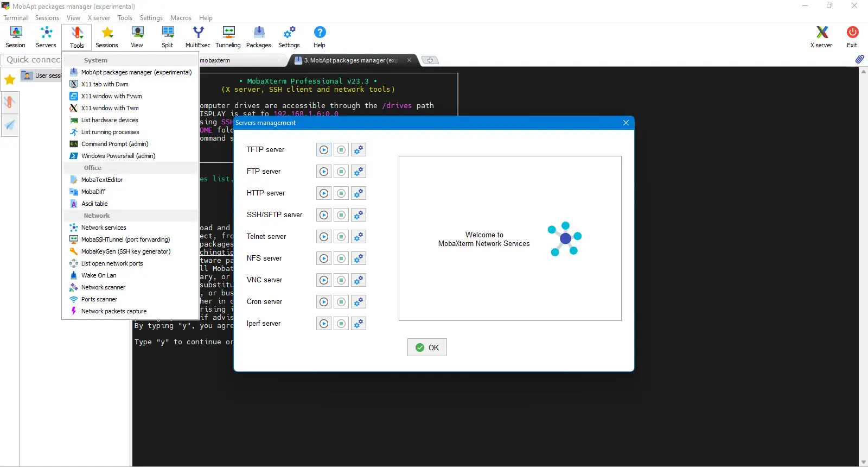Open the Settings gears toolbar icon
Screen dimensions: 868x467
point(289,37)
